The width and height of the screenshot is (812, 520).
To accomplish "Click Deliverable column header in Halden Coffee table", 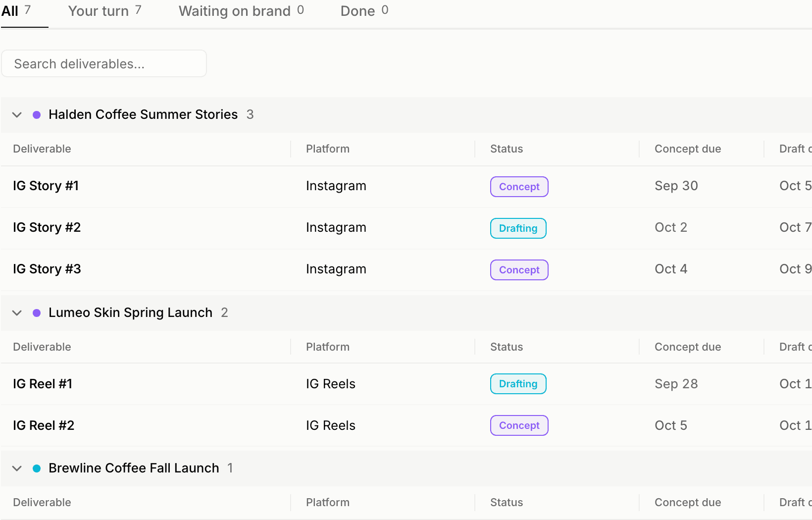I will (42, 149).
